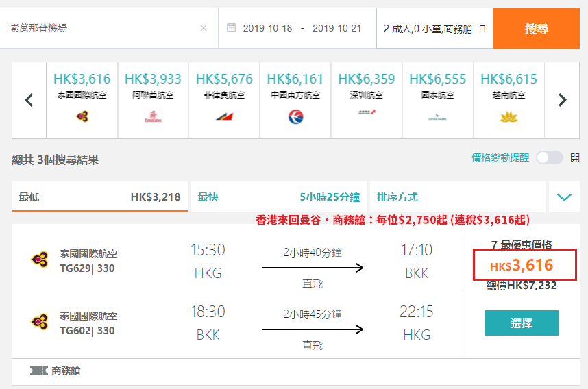
Task: Select the Shenzhen Airlines HK$6,359 card
Action: coord(367,100)
